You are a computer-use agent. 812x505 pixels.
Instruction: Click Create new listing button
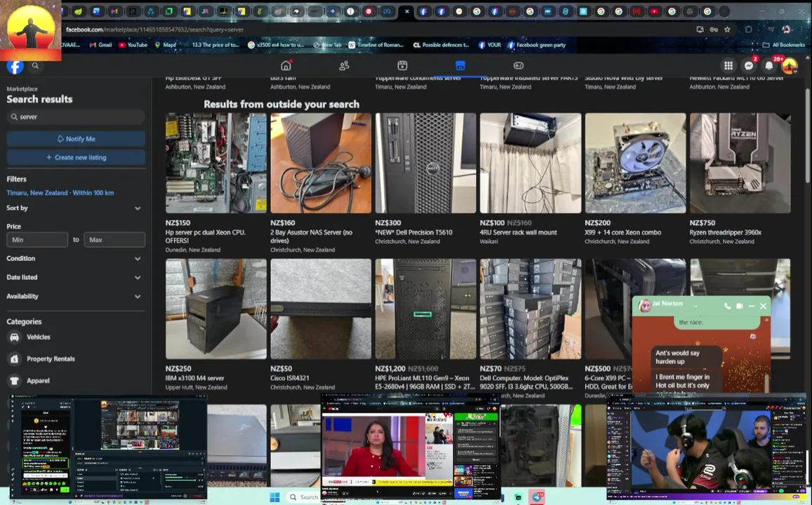pyautogui.click(x=76, y=157)
